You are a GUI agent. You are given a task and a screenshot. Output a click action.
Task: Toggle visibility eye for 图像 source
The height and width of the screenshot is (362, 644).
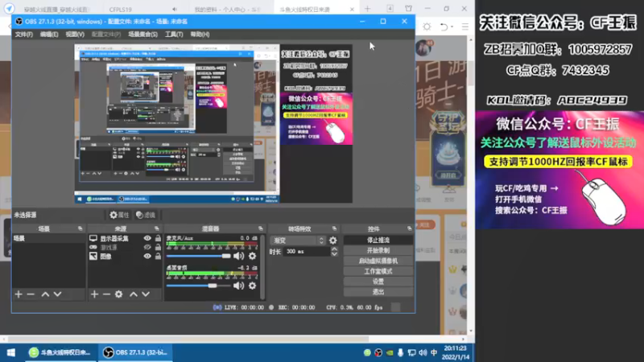tap(147, 256)
